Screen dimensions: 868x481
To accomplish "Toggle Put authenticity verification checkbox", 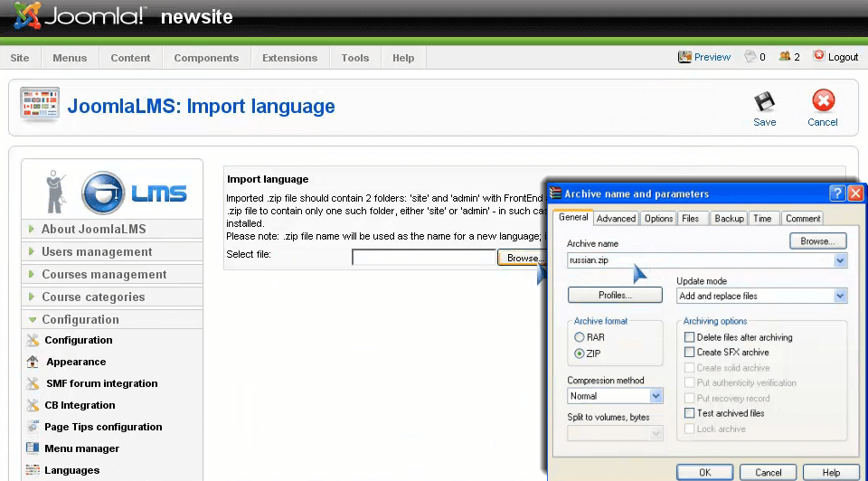I will pyautogui.click(x=689, y=382).
